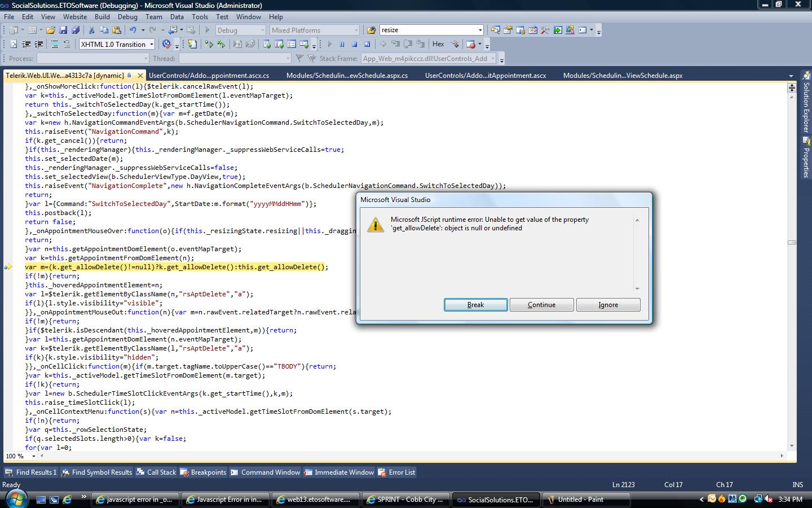
Task: Open the Debug menu
Action: [127, 16]
